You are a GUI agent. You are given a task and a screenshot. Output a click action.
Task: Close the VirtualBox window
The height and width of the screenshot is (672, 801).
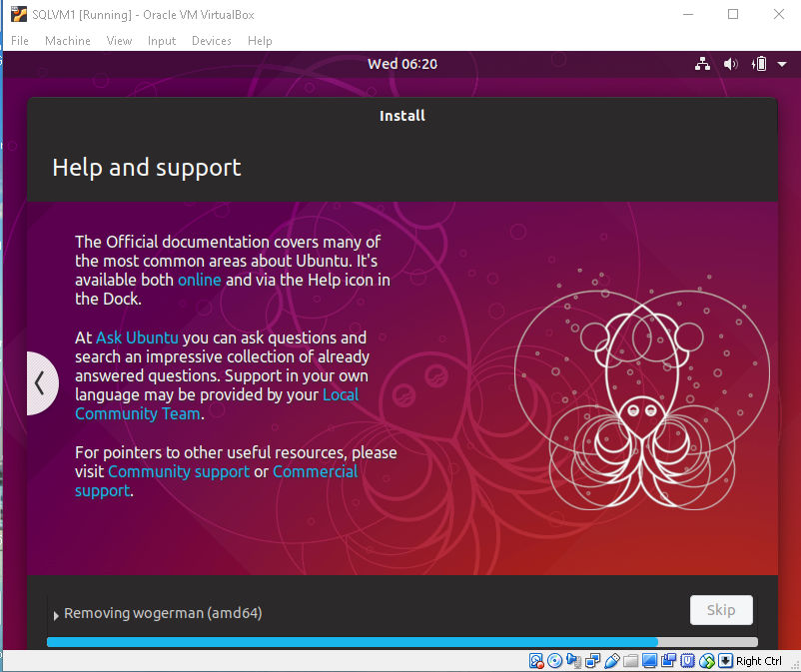point(778,14)
